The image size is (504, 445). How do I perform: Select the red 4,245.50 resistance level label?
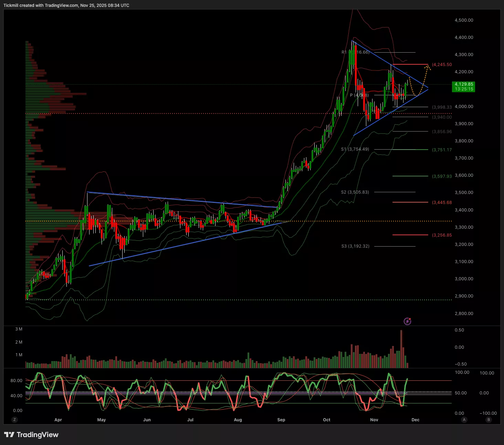[442, 65]
